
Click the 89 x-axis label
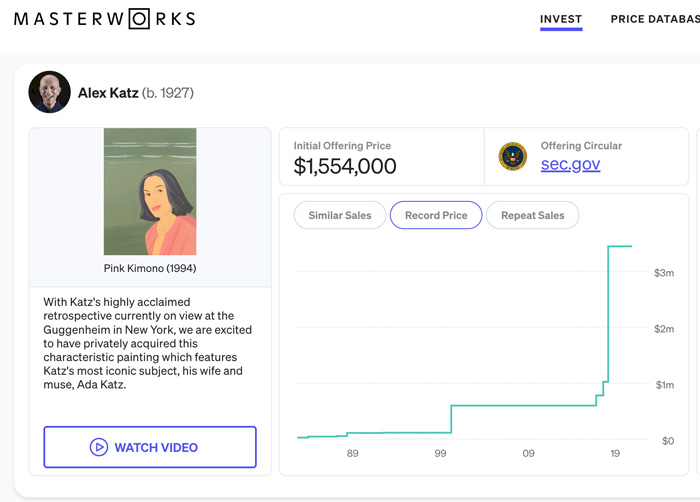pyautogui.click(x=352, y=453)
